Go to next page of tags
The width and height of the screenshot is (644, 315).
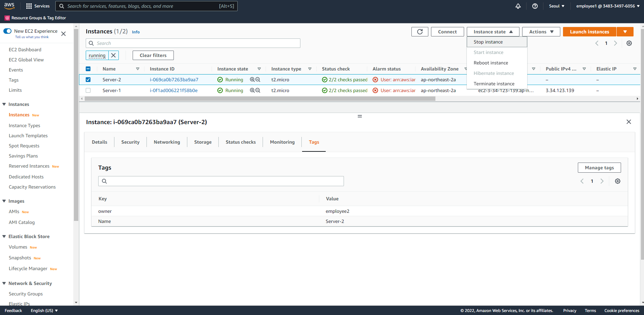coord(602,181)
